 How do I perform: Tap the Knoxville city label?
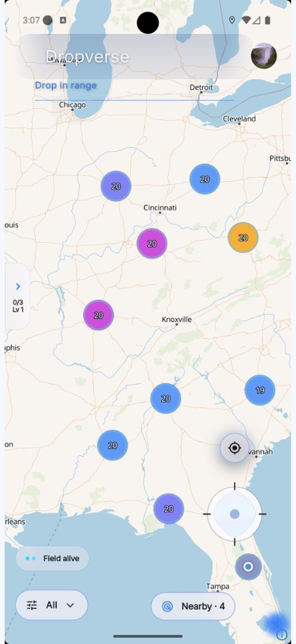[177, 319]
